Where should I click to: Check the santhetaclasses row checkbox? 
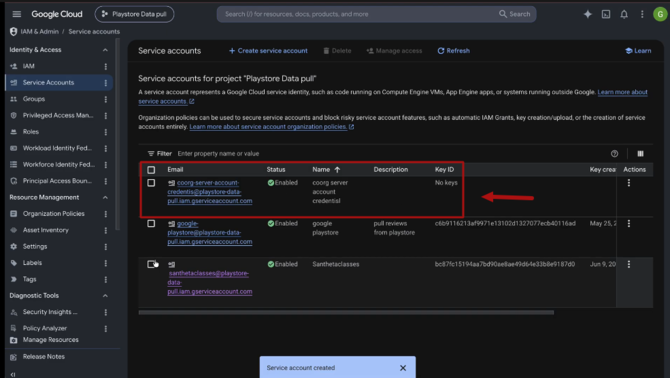point(151,264)
